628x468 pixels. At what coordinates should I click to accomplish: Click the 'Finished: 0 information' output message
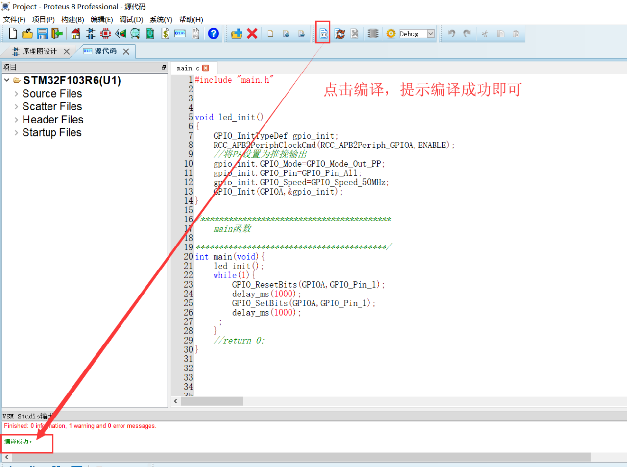tap(80, 426)
